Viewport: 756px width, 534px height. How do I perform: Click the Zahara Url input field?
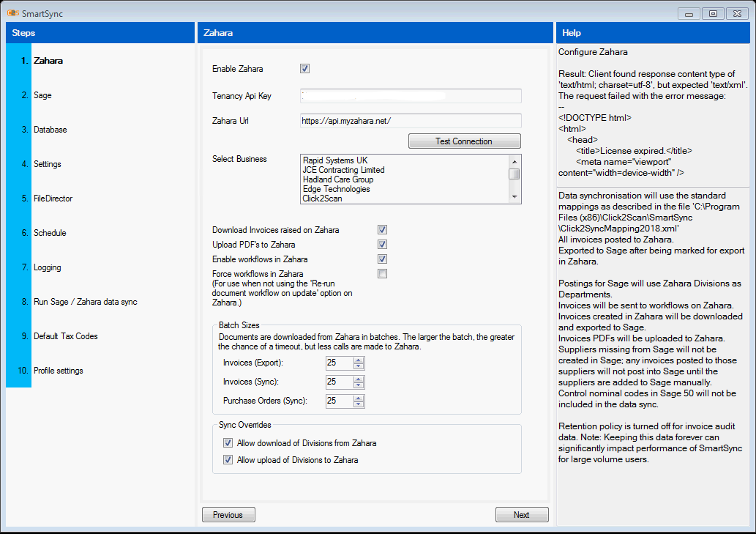coord(411,121)
